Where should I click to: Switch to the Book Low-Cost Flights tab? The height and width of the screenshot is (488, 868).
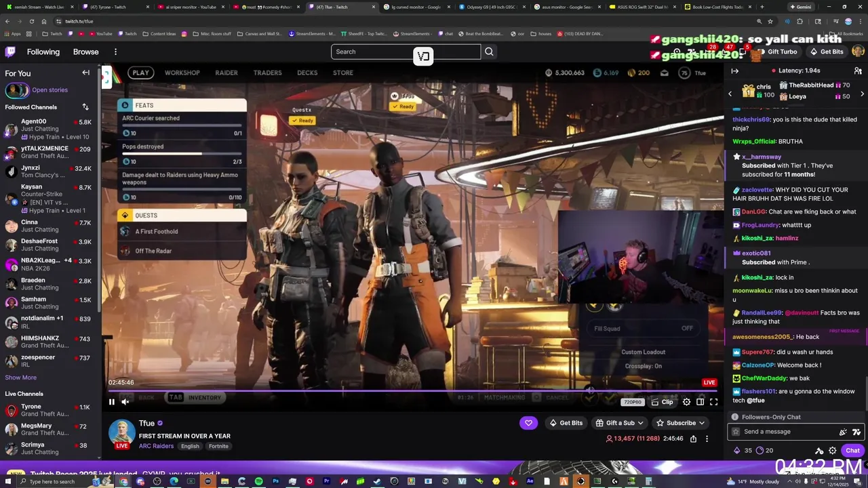click(719, 7)
